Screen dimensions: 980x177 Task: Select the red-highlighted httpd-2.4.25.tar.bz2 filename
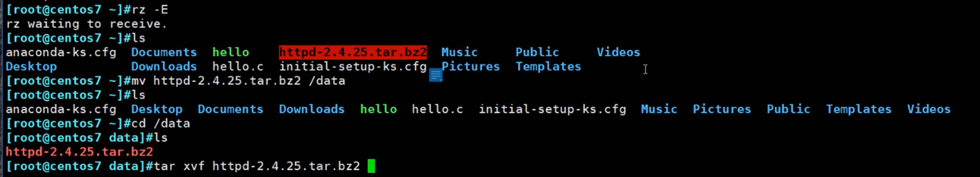(x=352, y=52)
